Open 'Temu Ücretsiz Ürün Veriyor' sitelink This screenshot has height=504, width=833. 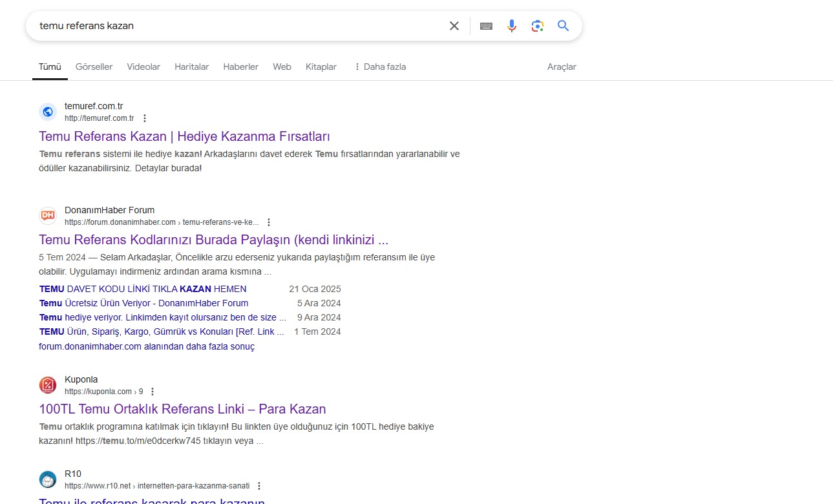143,303
